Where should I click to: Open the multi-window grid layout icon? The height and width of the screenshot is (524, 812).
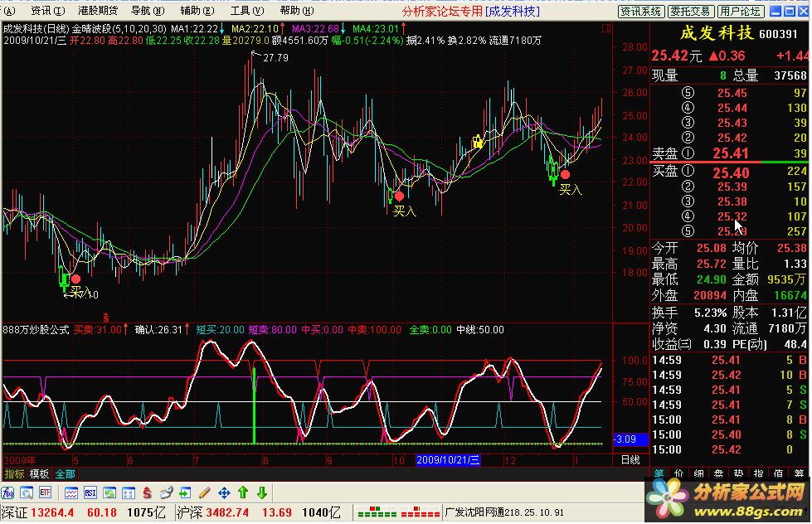pos(129,493)
